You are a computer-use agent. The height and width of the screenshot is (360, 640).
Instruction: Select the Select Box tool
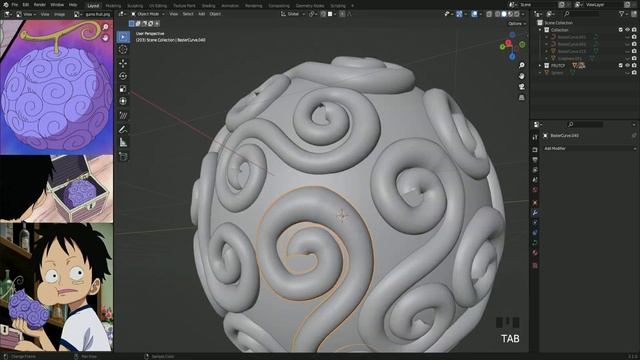123,37
